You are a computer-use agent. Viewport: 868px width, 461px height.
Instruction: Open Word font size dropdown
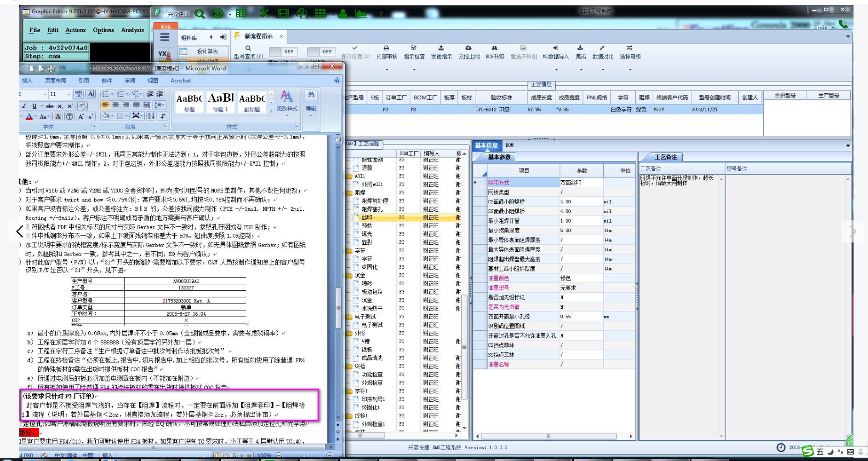point(69,94)
